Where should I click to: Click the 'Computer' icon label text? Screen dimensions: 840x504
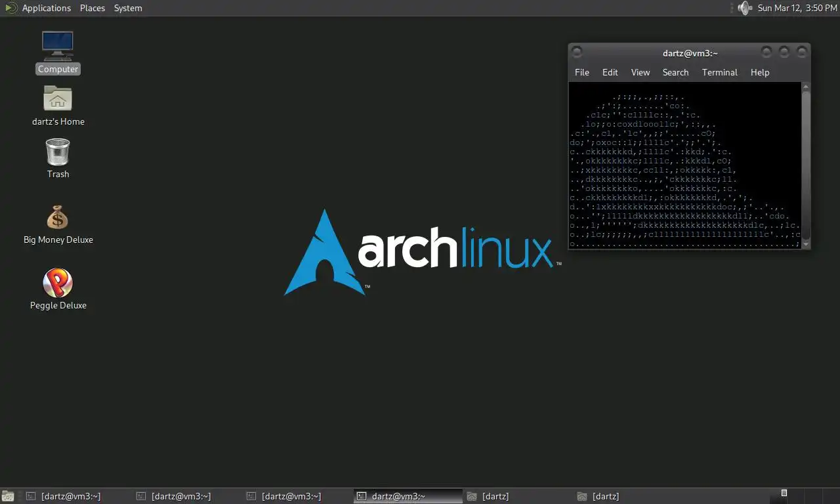(x=58, y=69)
